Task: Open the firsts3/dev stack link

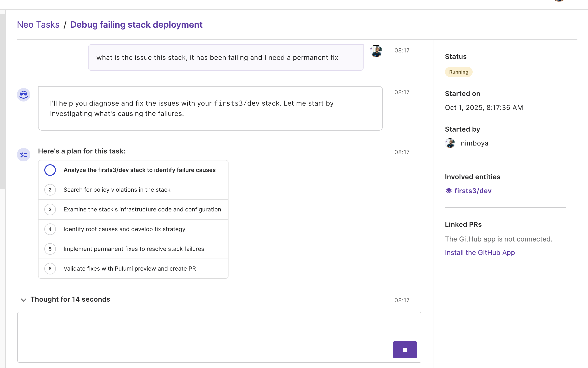Action: 473,190
